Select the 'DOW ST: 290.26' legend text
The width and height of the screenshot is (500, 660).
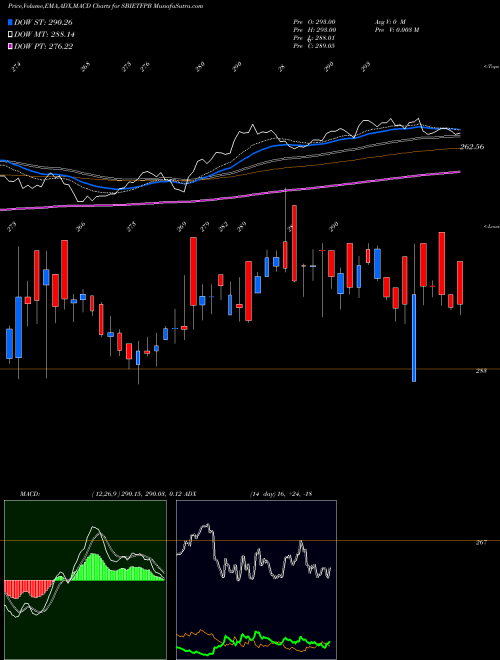(43, 22)
